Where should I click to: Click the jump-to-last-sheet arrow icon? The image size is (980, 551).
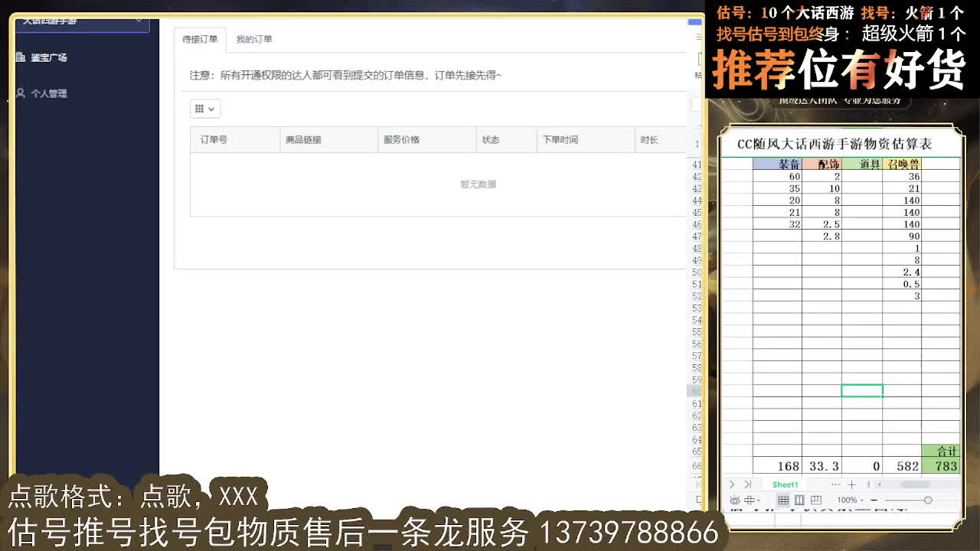pos(748,484)
